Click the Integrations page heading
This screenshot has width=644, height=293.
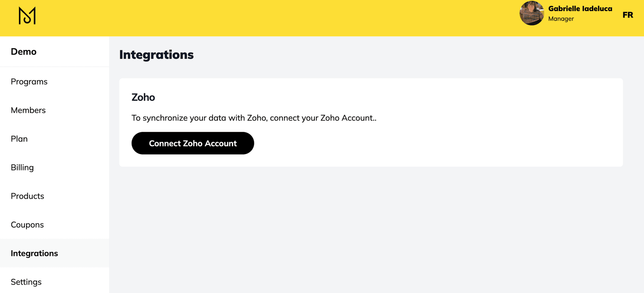click(x=156, y=55)
